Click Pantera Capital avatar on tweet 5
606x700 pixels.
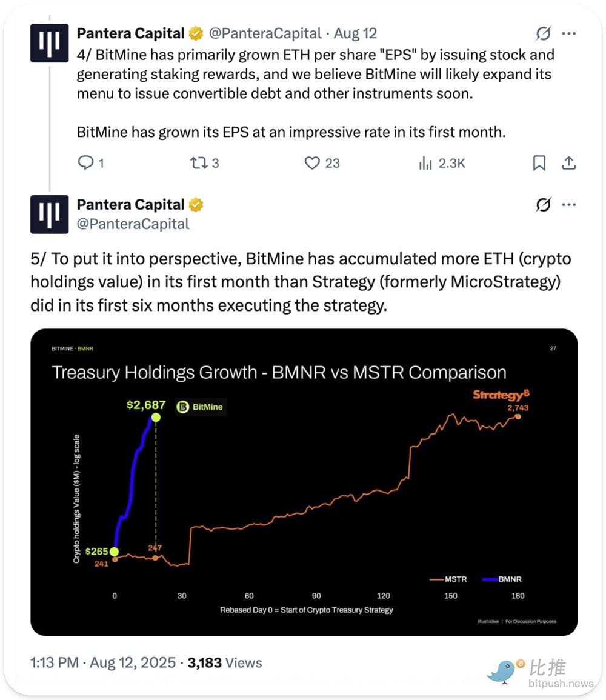tap(49, 214)
